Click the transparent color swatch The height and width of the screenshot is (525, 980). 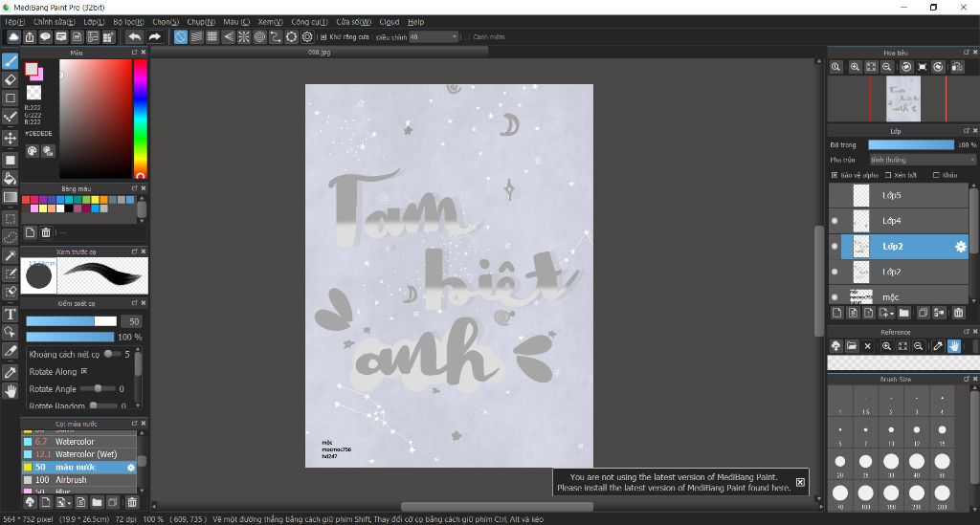(33, 93)
